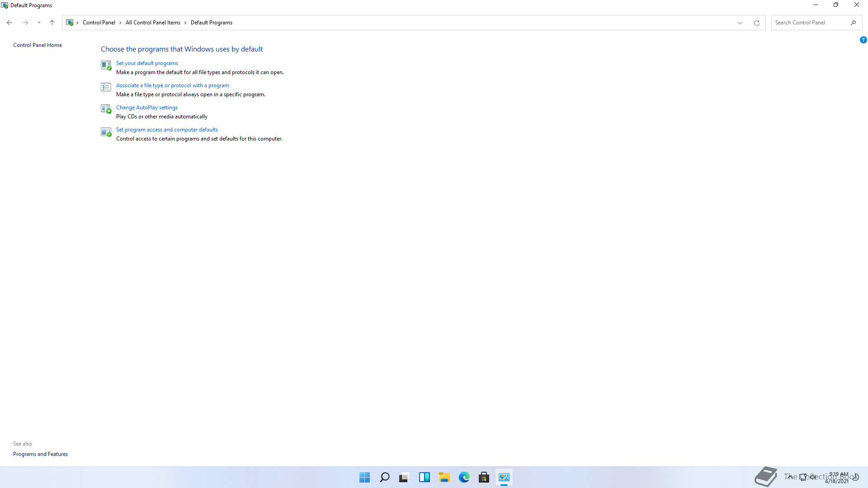868x488 pixels.
Task: Minimize the Default Programs window
Action: (816, 5)
